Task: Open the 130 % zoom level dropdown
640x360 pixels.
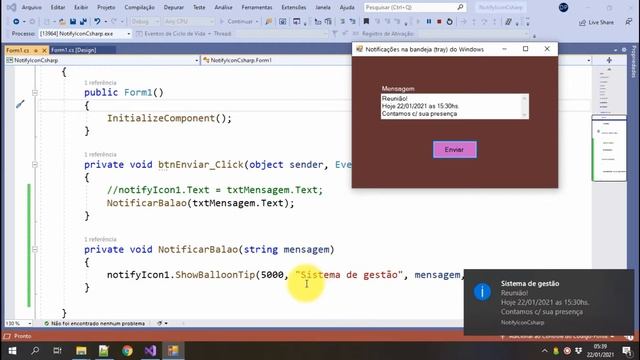Action: point(18,323)
